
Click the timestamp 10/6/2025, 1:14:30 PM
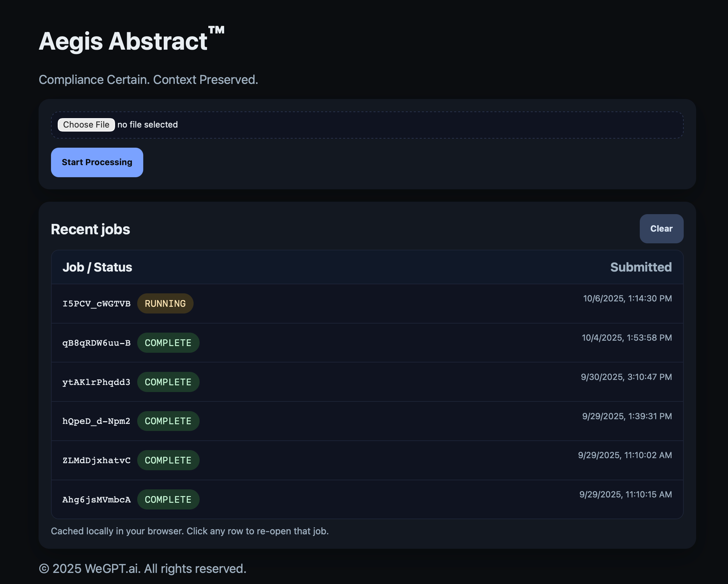point(627,298)
